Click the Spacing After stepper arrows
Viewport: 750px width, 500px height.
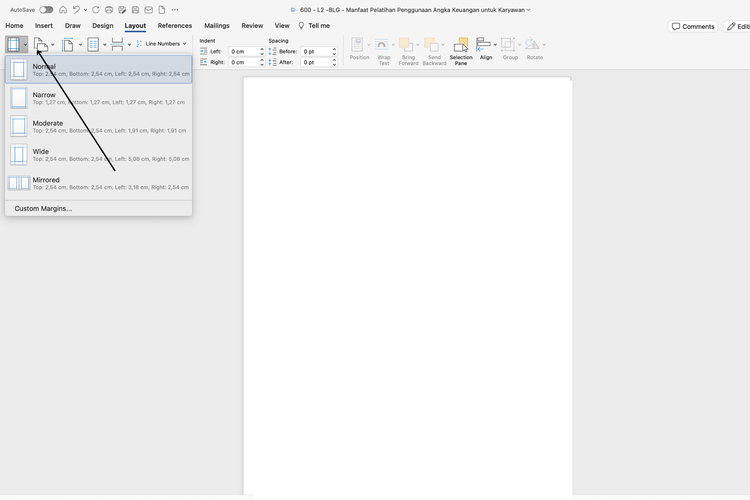coord(334,62)
